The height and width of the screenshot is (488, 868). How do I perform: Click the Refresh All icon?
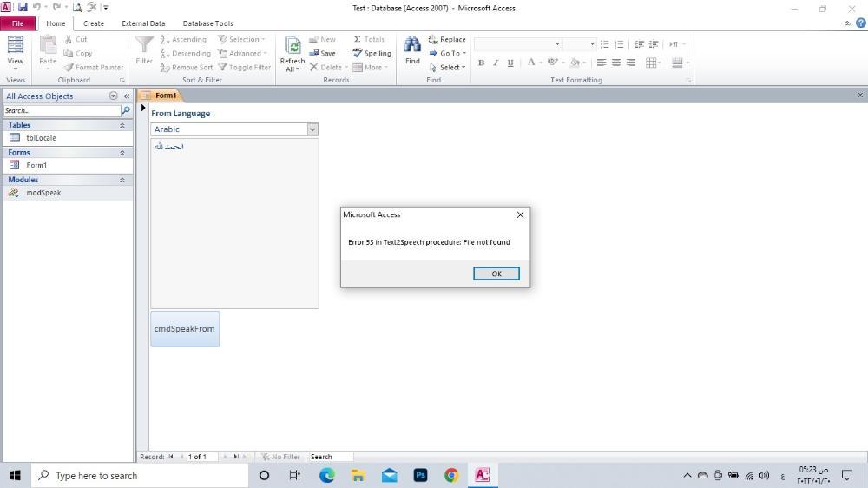pos(293,47)
